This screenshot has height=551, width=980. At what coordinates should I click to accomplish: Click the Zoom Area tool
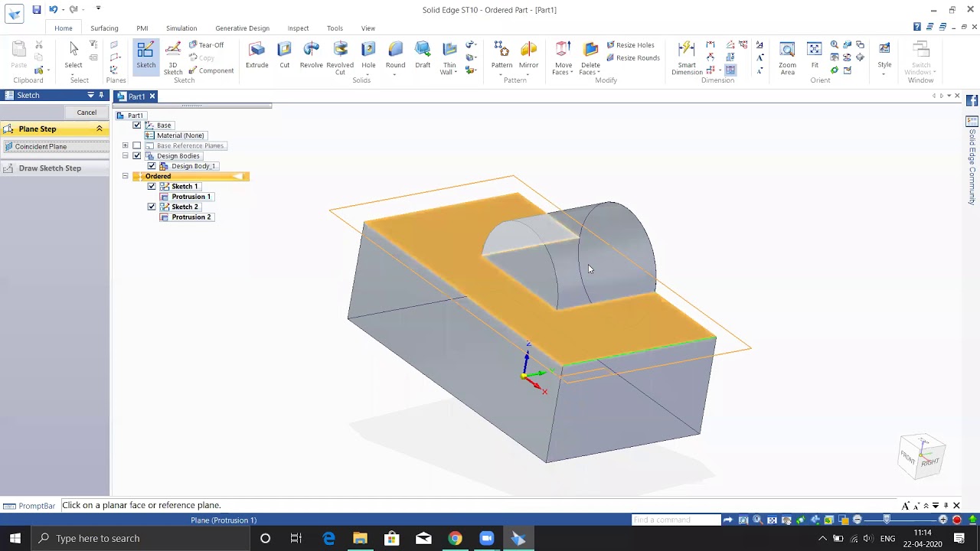click(x=787, y=58)
